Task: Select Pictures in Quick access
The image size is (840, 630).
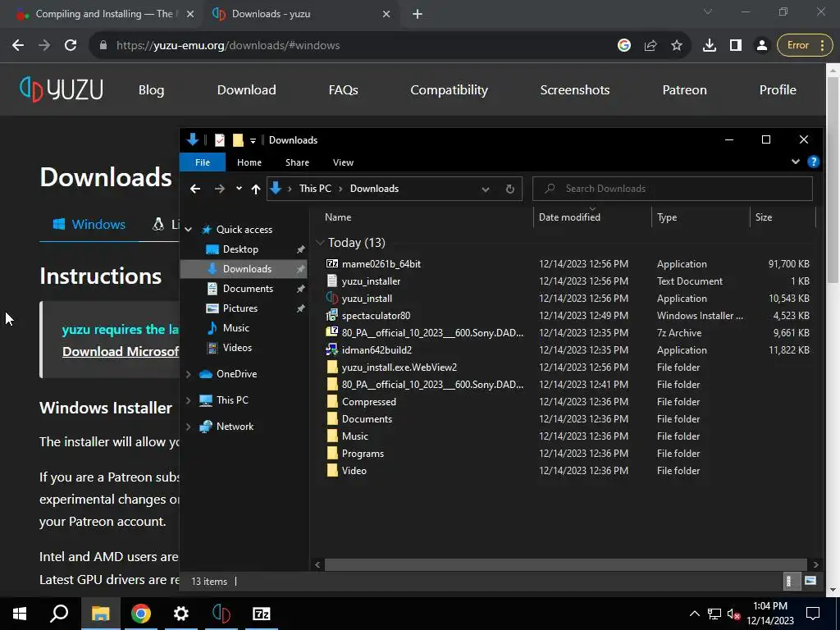Action: point(240,308)
